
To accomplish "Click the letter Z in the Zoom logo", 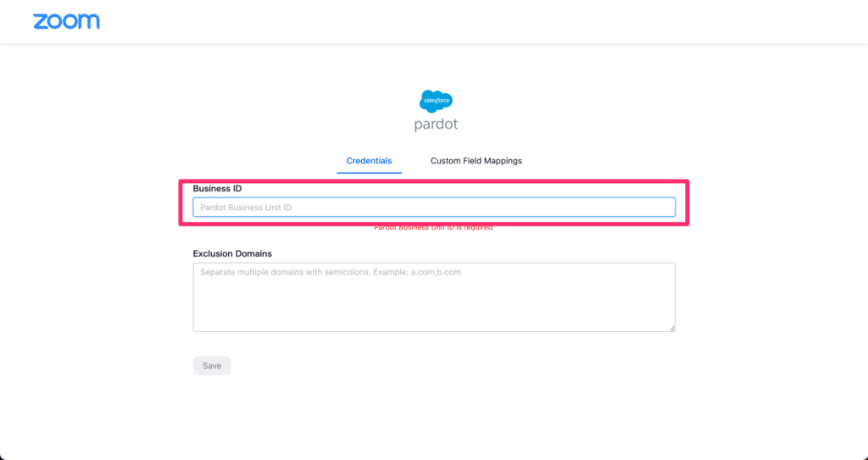I will click(x=40, y=21).
